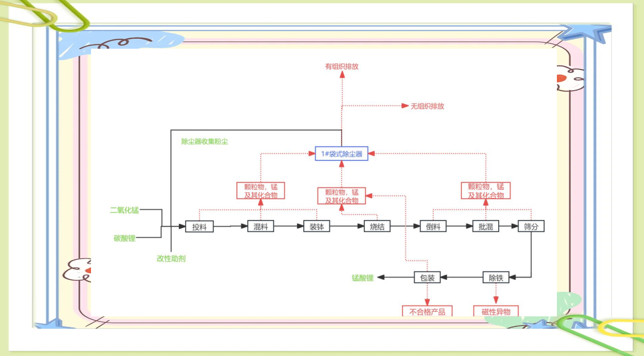This screenshot has height=356, width=644.
Task: Select the green 除尘器收集粉尘 text
Action: [204, 141]
